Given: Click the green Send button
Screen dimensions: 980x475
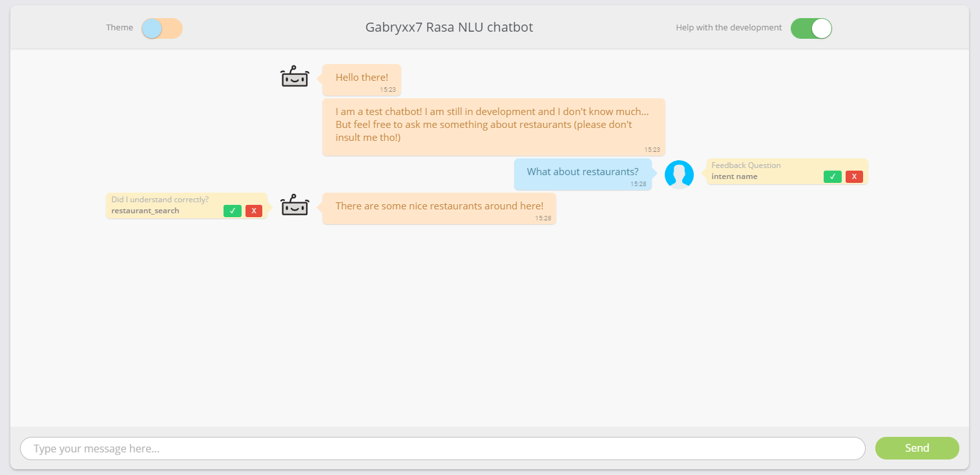Looking at the screenshot, I should pyautogui.click(x=917, y=448).
